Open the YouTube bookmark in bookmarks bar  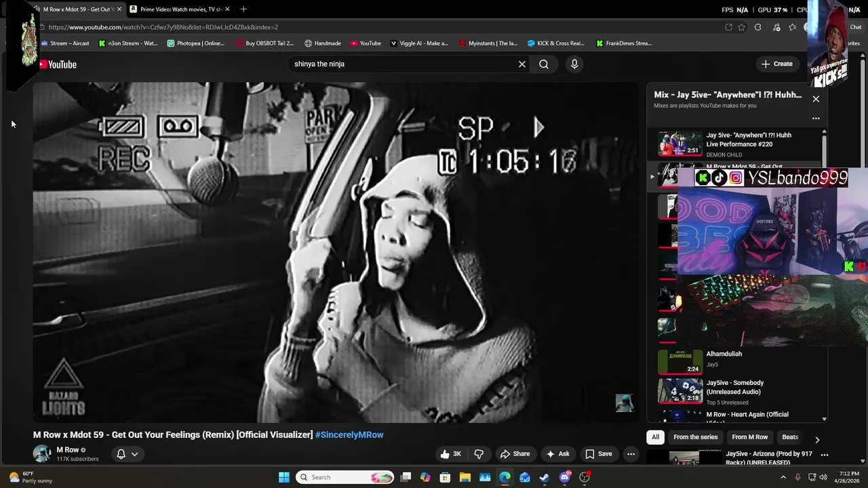point(366,43)
